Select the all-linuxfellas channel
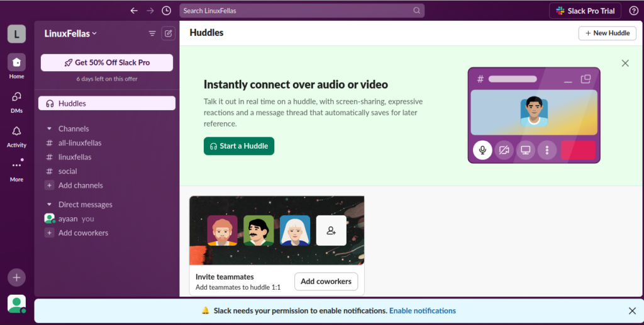The image size is (644, 325). (x=80, y=143)
